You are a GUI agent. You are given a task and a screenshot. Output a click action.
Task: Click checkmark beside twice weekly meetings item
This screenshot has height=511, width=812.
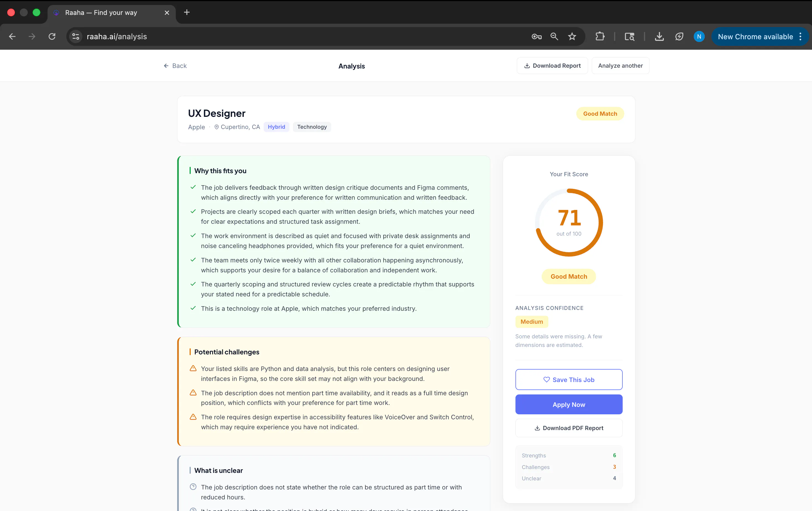click(x=193, y=260)
